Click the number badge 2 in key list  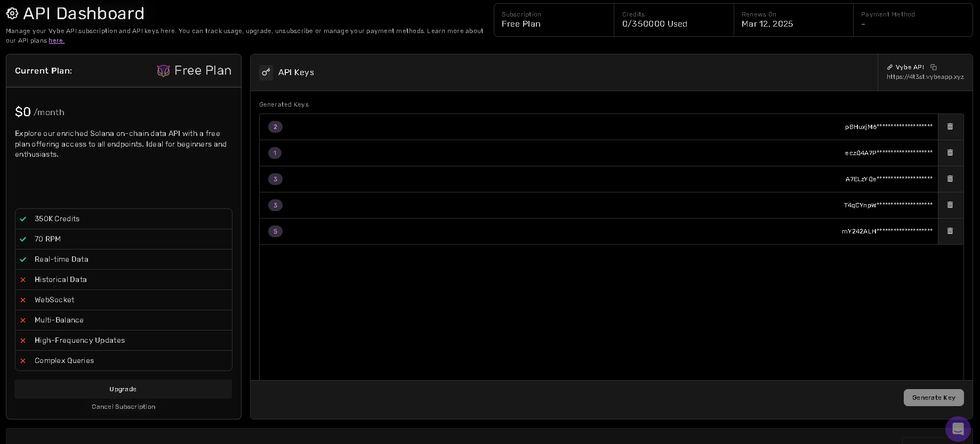pos(275,127)
